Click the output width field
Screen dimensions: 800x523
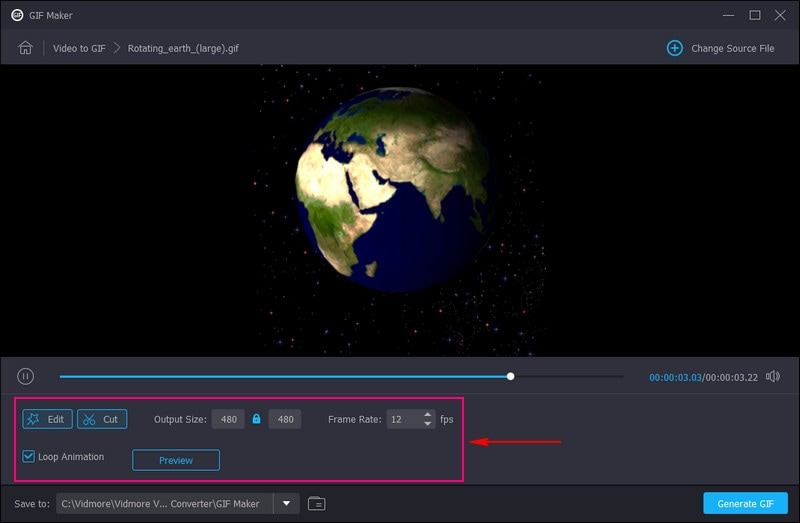tap(229, 419)
